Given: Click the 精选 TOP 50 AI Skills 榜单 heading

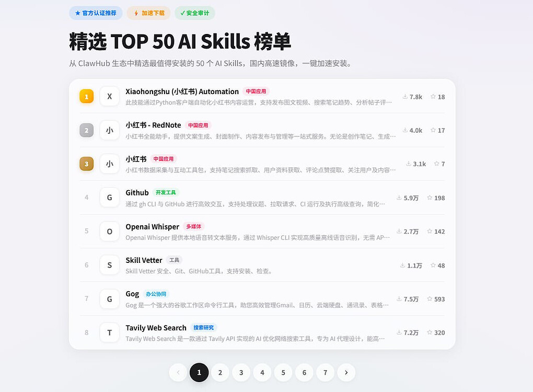Looking at the screenshot, I should tap(180, 41).
